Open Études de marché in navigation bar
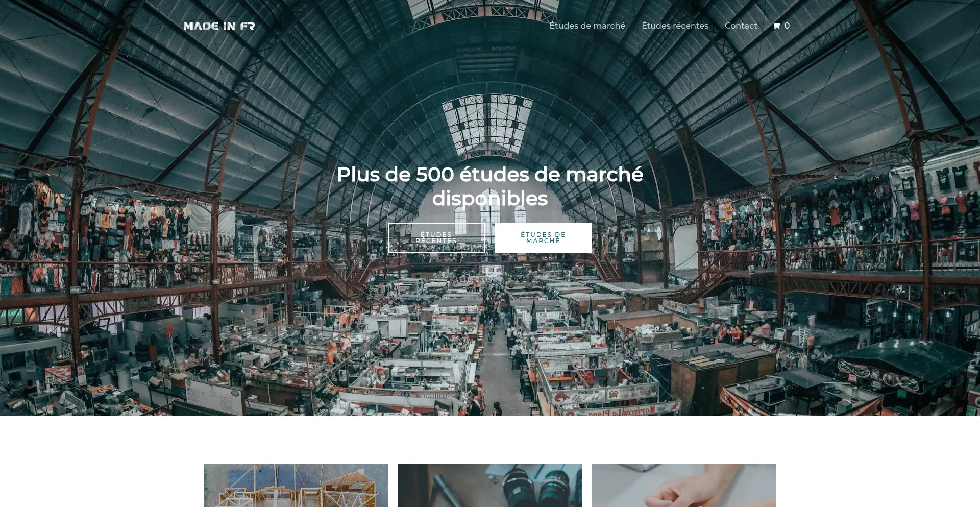This screenshot has height=507, width=980. pyautogui.click(x=587, y=26)
